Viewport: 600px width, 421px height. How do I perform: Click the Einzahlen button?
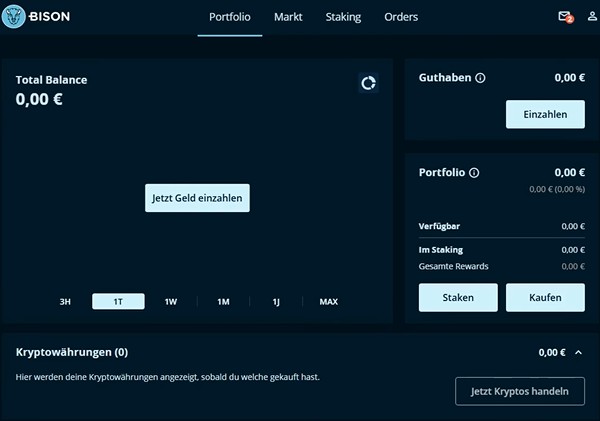click(545, 114)
